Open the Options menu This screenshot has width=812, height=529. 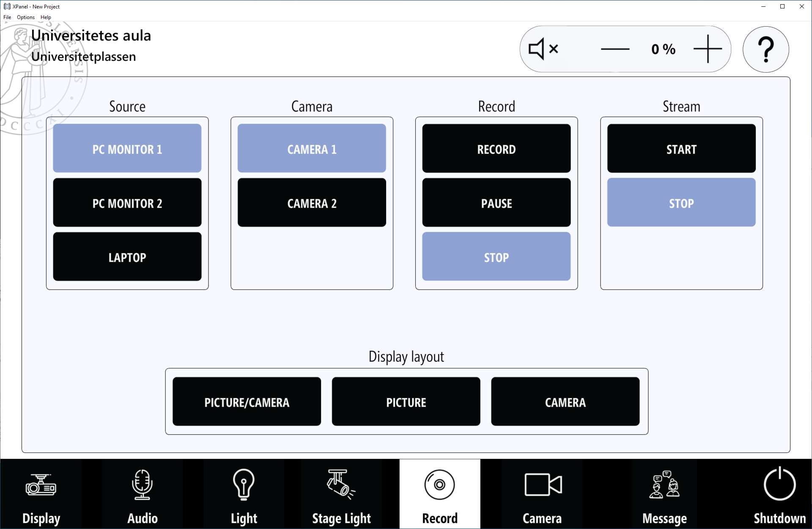point(26,17)
